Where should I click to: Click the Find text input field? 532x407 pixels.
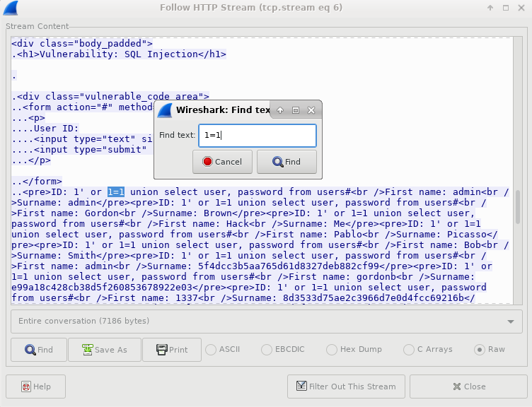pos(258,136)
